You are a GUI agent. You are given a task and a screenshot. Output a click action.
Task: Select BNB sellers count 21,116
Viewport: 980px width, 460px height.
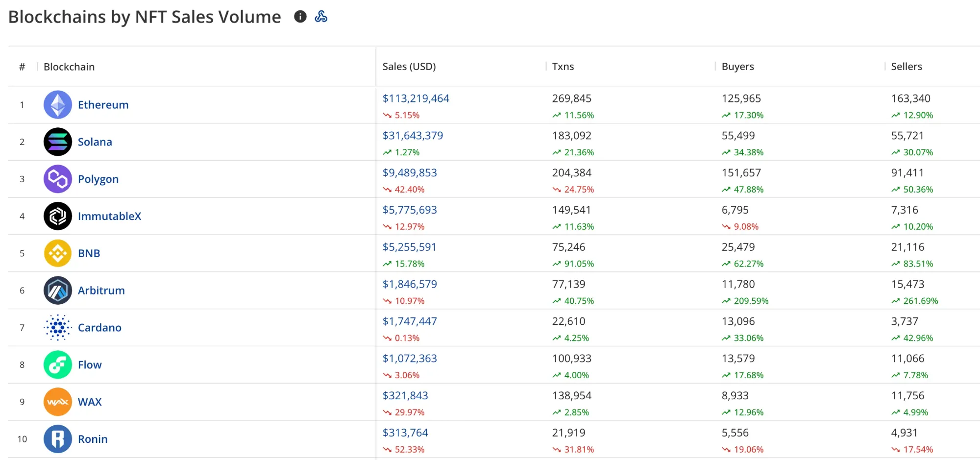coord(908,247)
